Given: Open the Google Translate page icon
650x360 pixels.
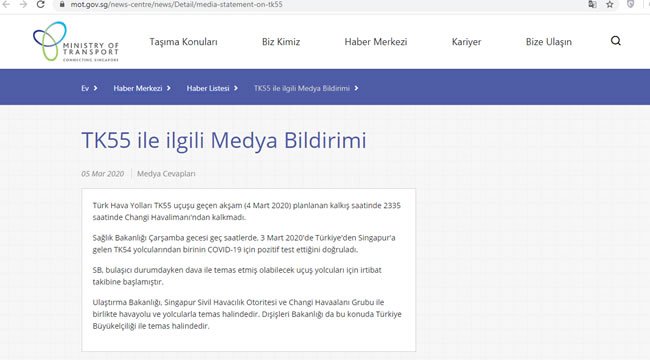Looking at the screenshot, I should 592,5.
